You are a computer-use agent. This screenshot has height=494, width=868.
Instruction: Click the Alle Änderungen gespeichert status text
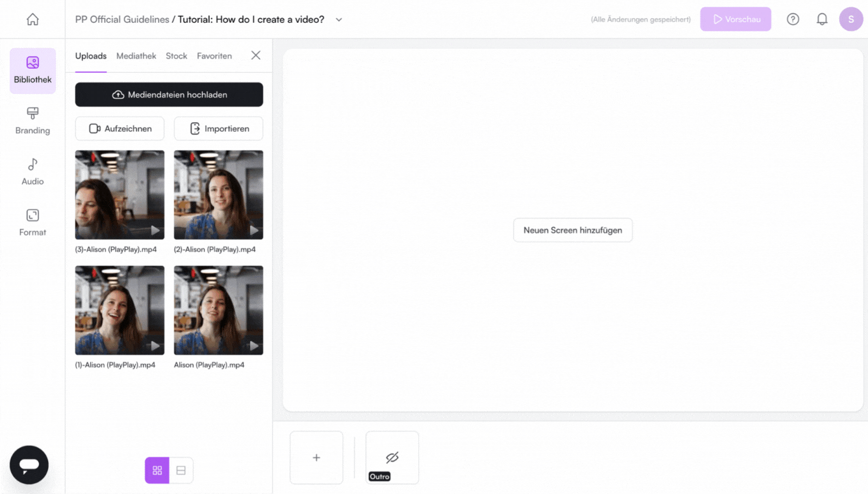[x=641, y=20]
